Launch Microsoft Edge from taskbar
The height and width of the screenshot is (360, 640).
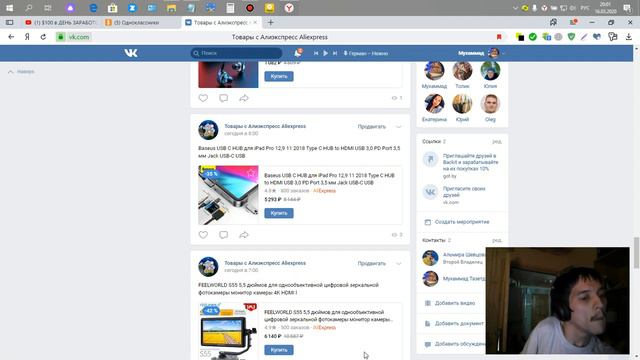(x=93, y=8)
